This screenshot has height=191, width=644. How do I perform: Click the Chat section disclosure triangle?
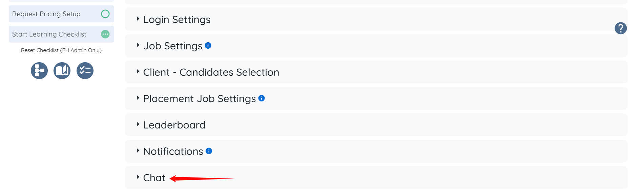click(138, 177)
